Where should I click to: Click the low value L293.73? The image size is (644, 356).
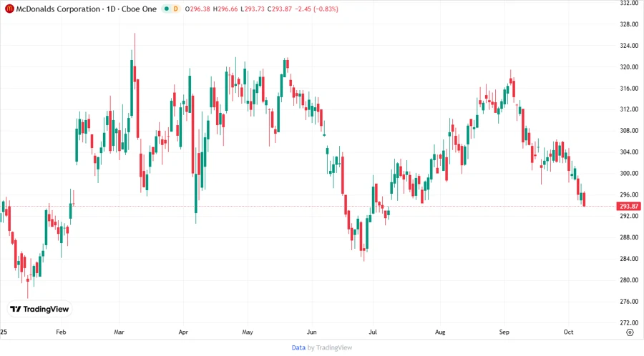pos(253,9)
